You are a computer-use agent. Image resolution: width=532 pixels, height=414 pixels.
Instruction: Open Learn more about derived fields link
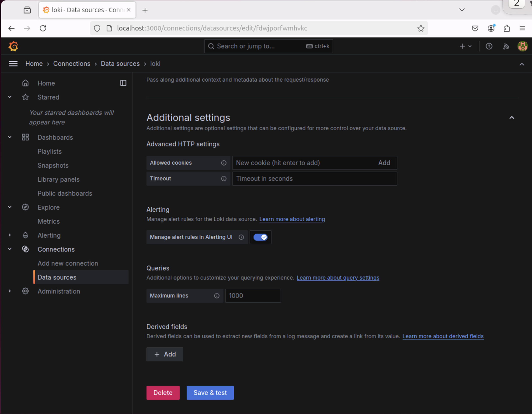(443, 336)
